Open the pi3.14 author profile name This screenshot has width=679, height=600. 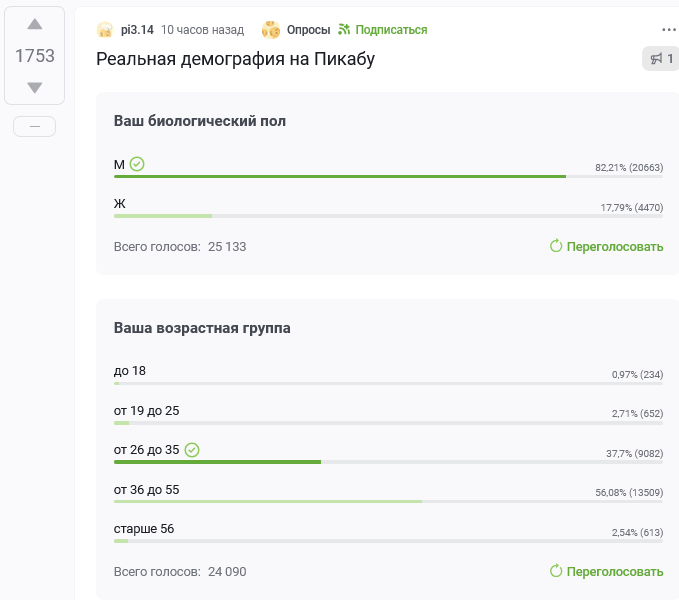[x=137, y=30]
